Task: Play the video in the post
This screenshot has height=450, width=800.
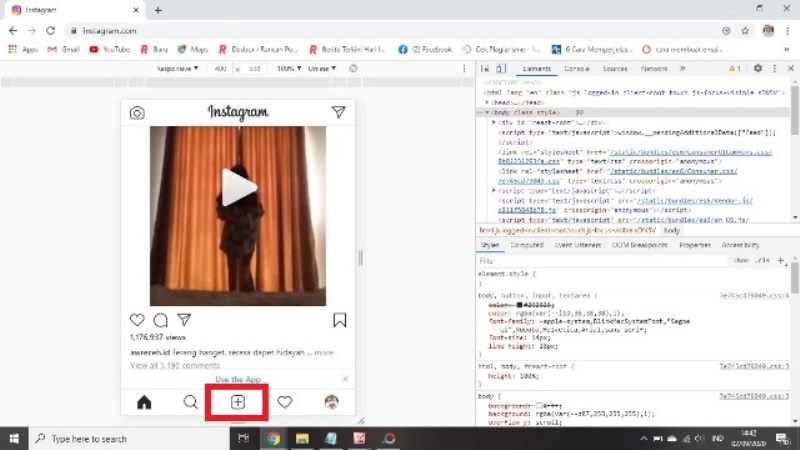Action: click(238, 187)
